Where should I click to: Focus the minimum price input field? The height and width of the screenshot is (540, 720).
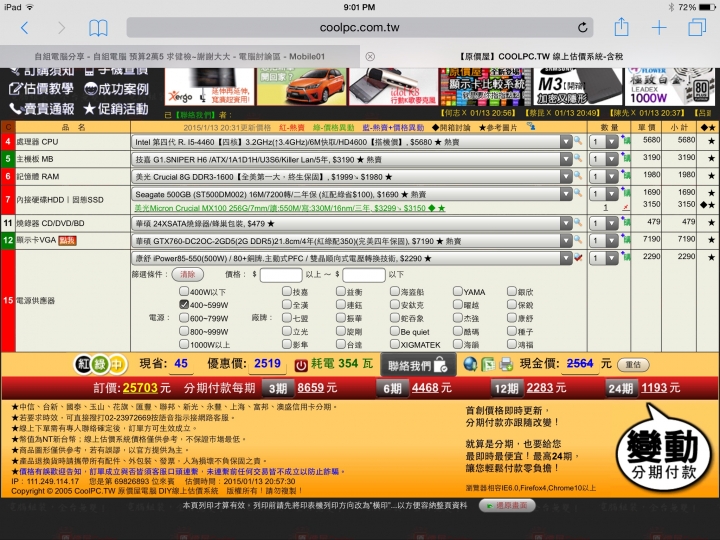point(281,275)
